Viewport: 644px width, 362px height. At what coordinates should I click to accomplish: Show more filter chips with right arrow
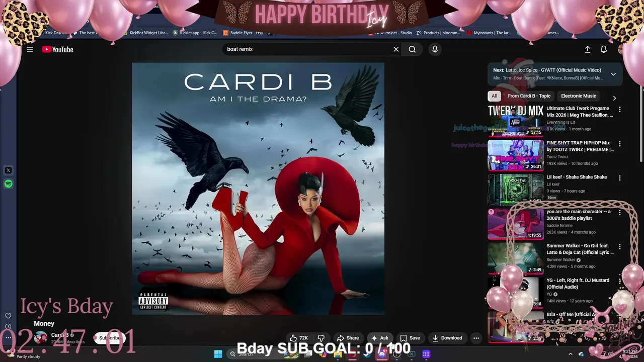pyautogui.click(x=614, y=98)
